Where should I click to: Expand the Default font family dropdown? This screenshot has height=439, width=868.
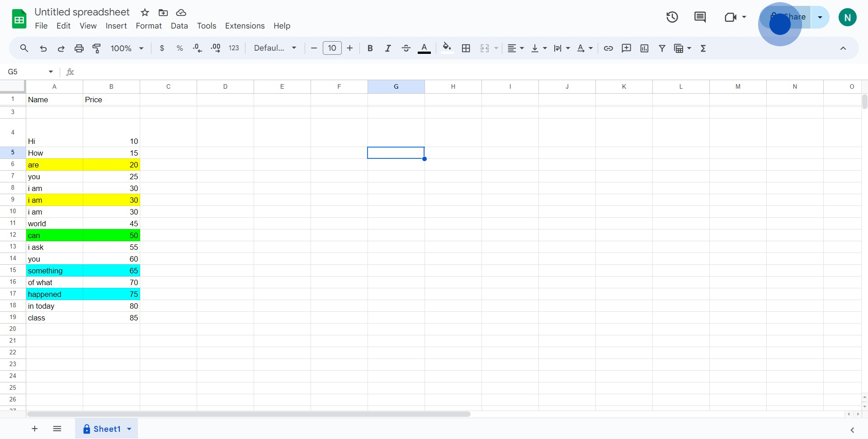[275, 48]
